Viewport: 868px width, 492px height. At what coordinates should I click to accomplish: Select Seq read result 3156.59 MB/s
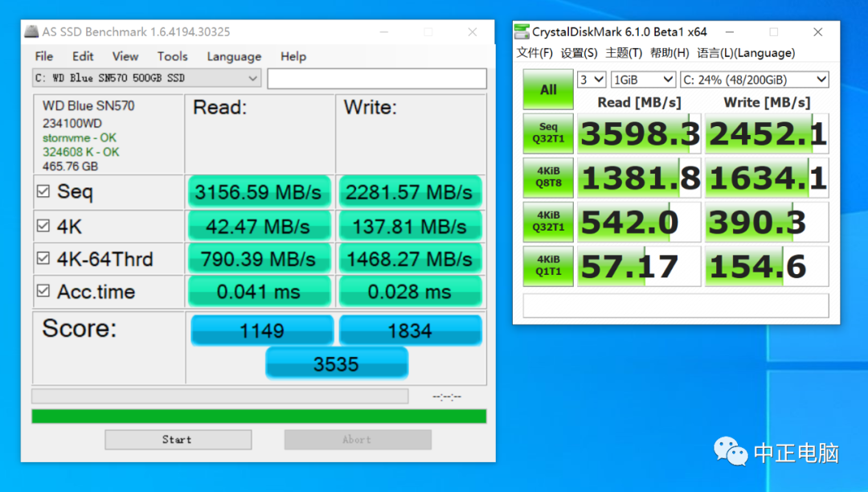tap(259, 192)
